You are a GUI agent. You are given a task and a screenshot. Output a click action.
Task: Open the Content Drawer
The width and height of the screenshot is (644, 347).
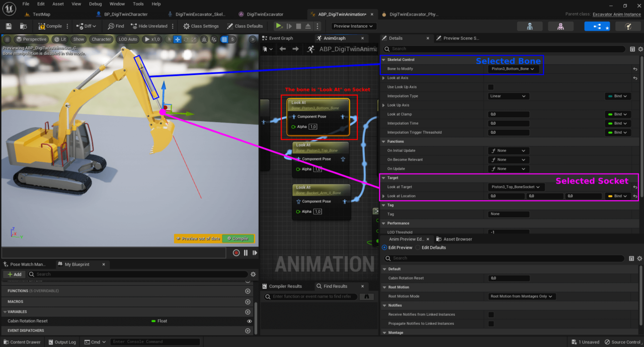pos(22,342)
